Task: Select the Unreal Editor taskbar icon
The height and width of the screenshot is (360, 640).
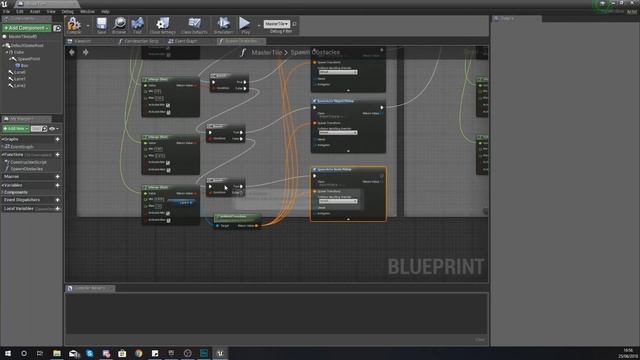Action: coord(220,353)
